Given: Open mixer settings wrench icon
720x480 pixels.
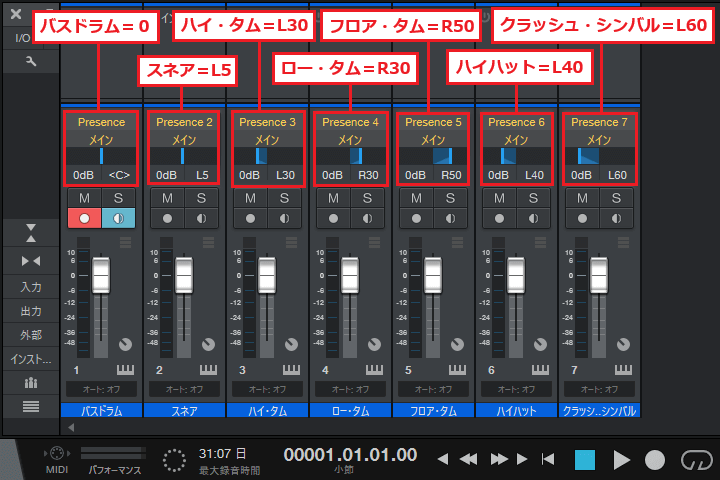Looking at the screenshot, I should (x=30, y=61).
